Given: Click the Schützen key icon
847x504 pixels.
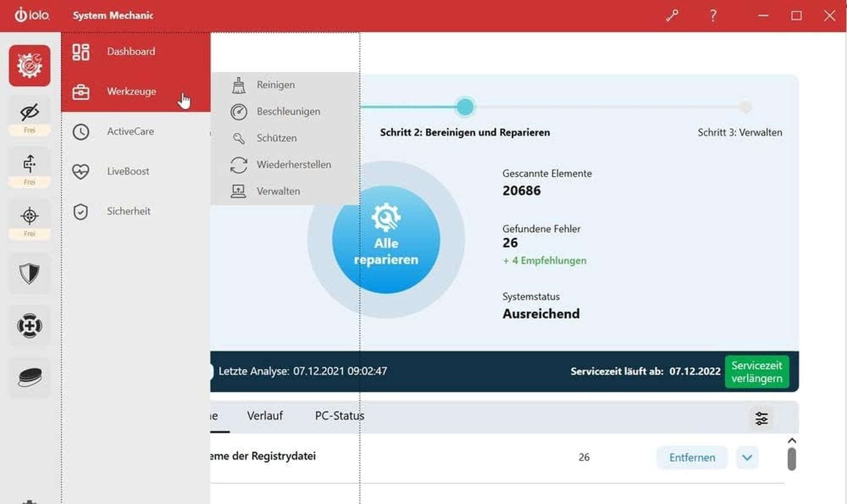Looking at the screenshot, I should point(239,138).
